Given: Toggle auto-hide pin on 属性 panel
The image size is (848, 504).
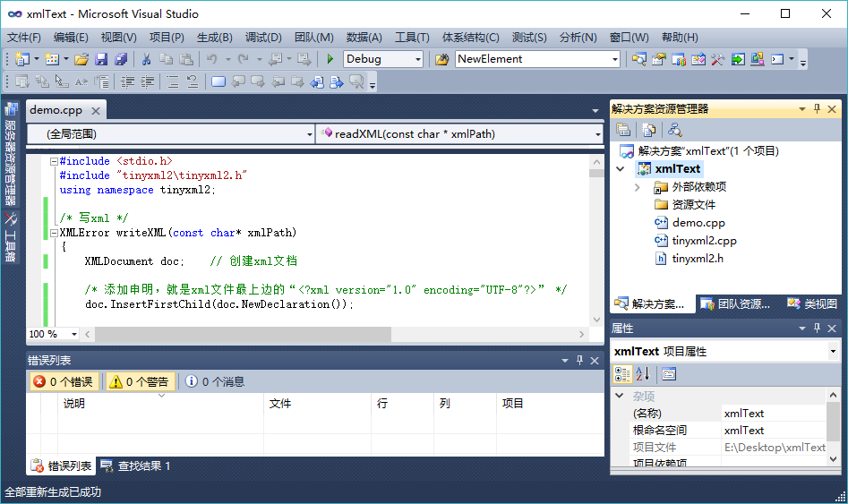Looking at the screenshot, I should click(818, 328).
